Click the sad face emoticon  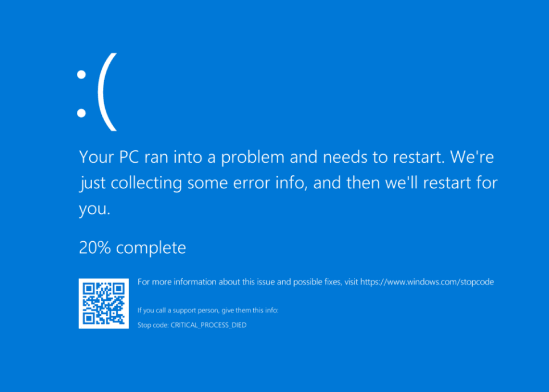pyautogui.click(x=97, y=91)
